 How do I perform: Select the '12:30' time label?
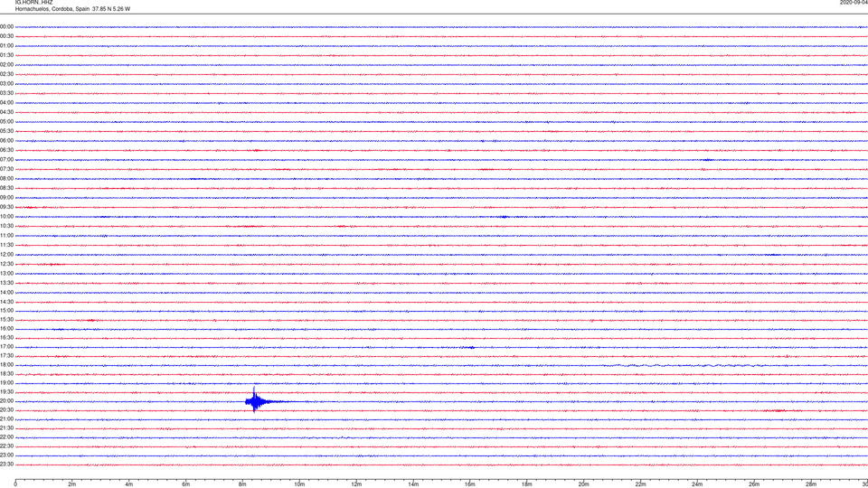click(x=6, y=264)
